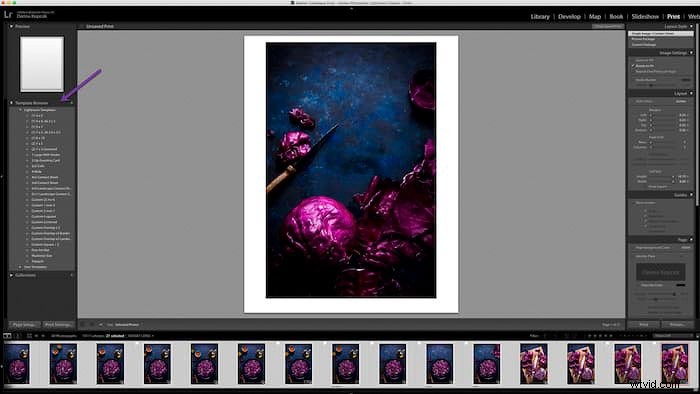700x394 pixels.
Task: Show the first page using the toolbar icon
Action: 83,324
